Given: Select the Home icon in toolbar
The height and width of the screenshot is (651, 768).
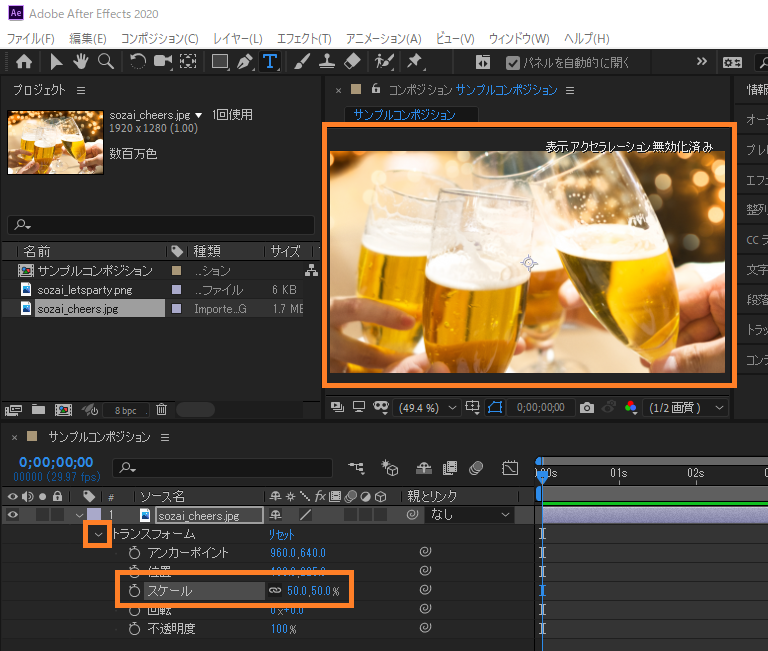Looking at the screenshot, I should (x=24, y=62).
